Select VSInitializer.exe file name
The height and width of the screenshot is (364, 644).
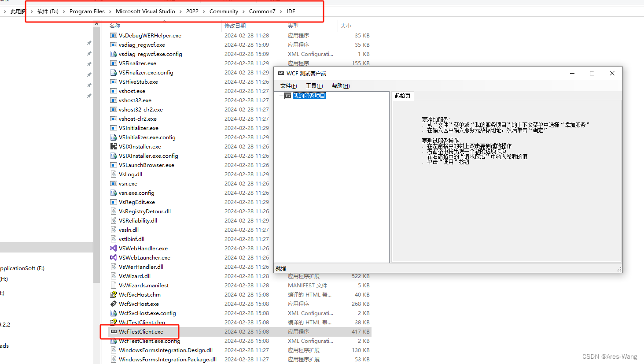(138, 128)
